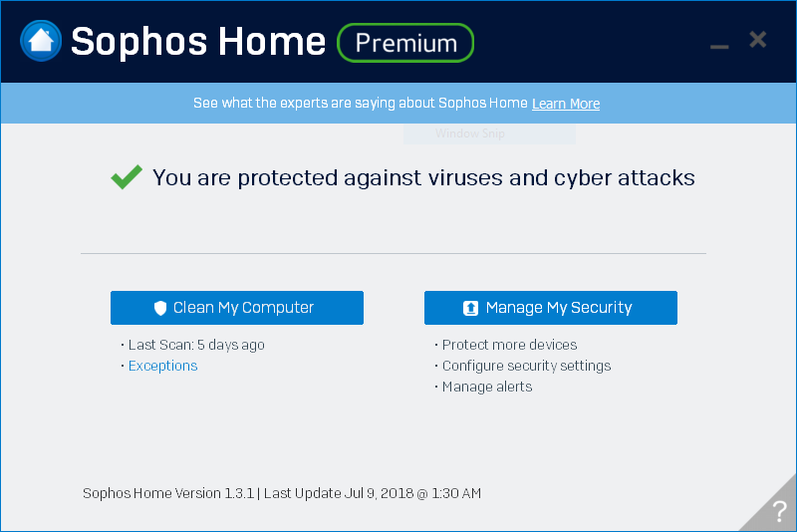Click the Sophos Home title text
Image resolution: width=797 pixels, height=532 pixels.
pyautogui.click(x=198, y=42)
